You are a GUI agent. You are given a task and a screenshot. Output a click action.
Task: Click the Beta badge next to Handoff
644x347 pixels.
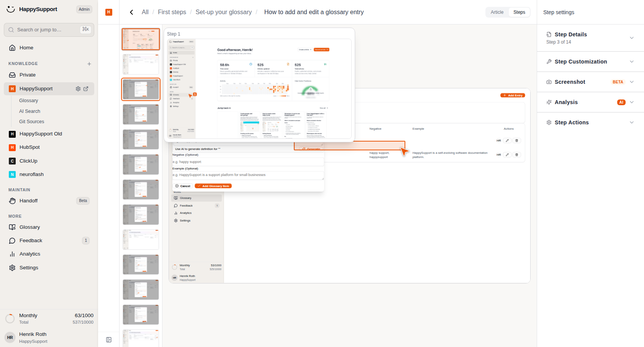click(x=83, y=201)
